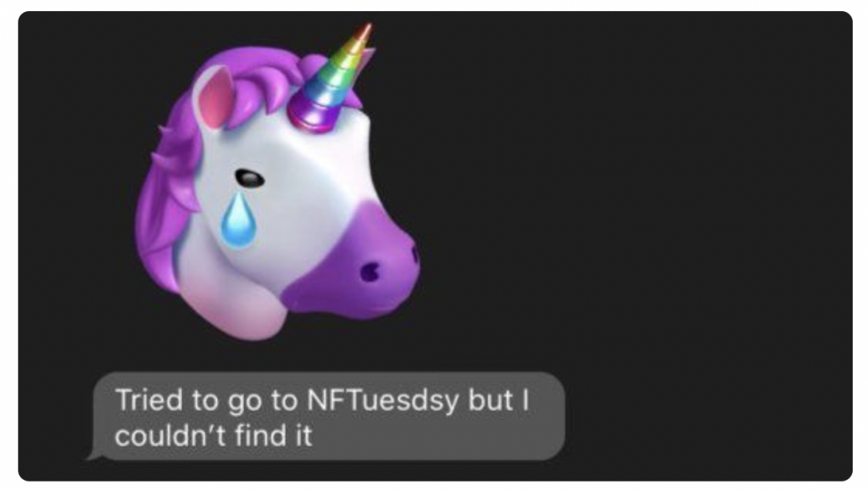Click the crying unicorn sticker
The width and height of the screenshot is (868, 491).
(277, 182)
